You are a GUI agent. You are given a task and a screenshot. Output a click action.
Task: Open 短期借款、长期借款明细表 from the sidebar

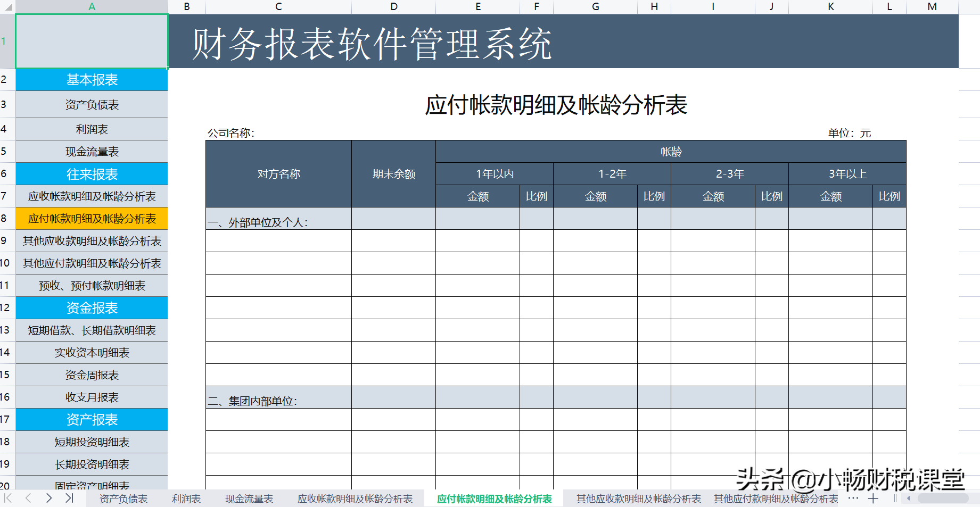[x=92, y=330]
